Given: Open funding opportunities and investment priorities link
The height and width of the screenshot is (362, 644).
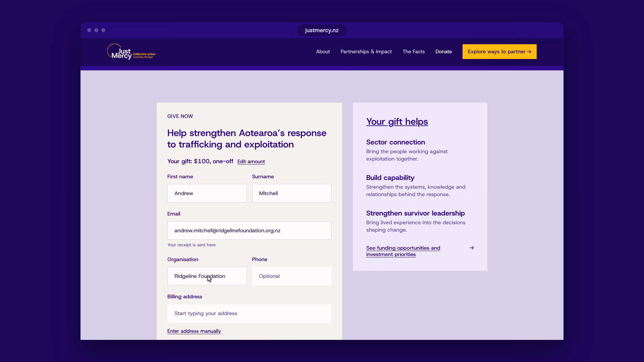Looking at the screenshot, I should click(x=403, y=251).
